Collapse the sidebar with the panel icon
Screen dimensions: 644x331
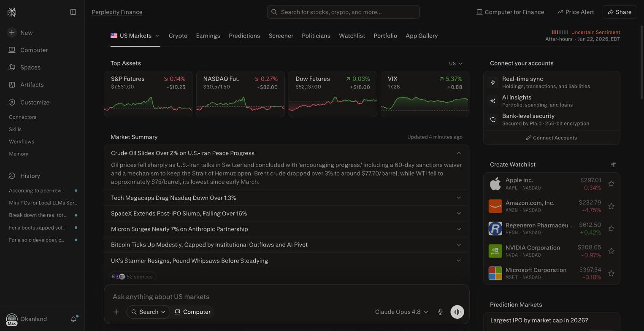pos(73,12)
